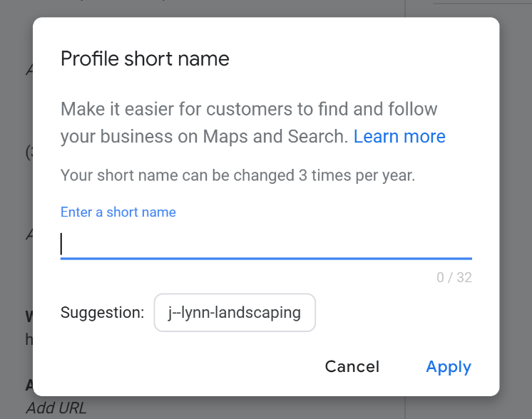Click the Learn more link
This screenshot has height=419, width=532.
pyautogui.click(x=399, y=137)
